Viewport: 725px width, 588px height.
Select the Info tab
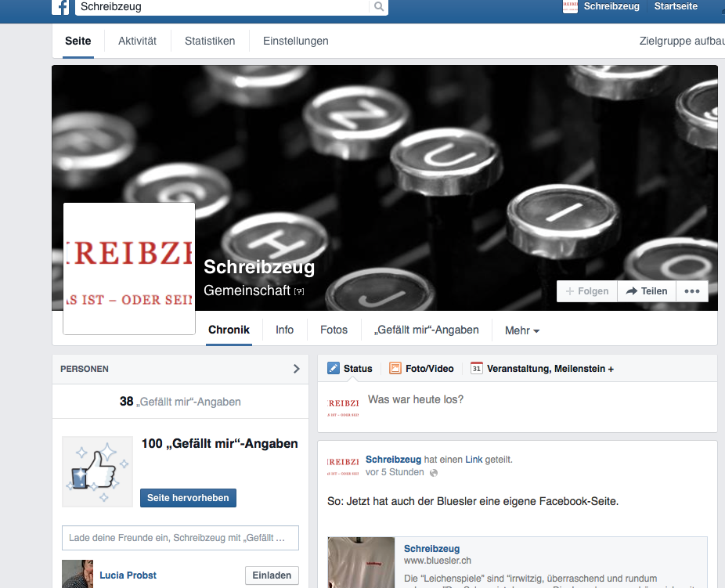284,330
